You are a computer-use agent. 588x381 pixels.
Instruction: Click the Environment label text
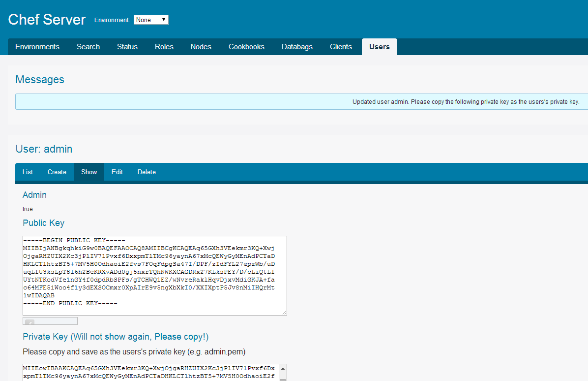click(x=112, y=20)
